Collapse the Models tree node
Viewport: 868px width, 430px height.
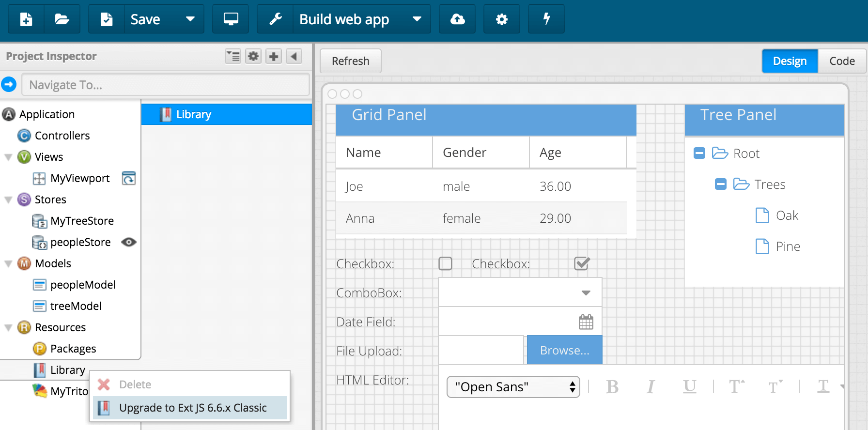(8, 263)
